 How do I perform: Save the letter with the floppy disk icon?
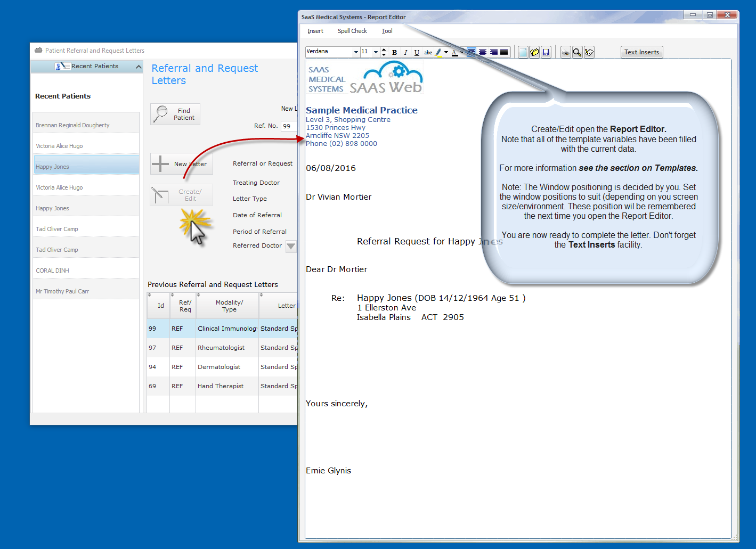point(546,52)
